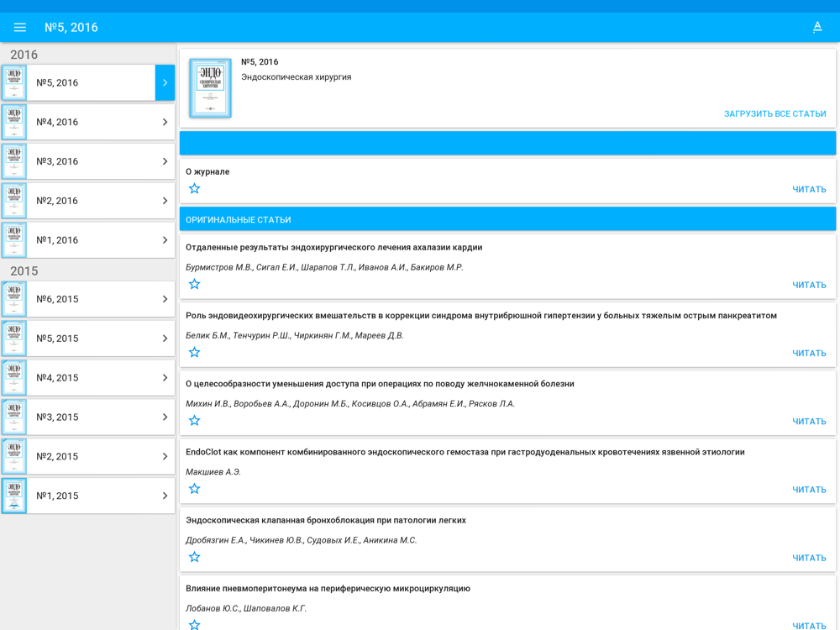Click 'ЗАГРУЗИТЬ ВСЕ СТАТЬИ' to download all
The image size is (840, 630).
pos(774,113)
